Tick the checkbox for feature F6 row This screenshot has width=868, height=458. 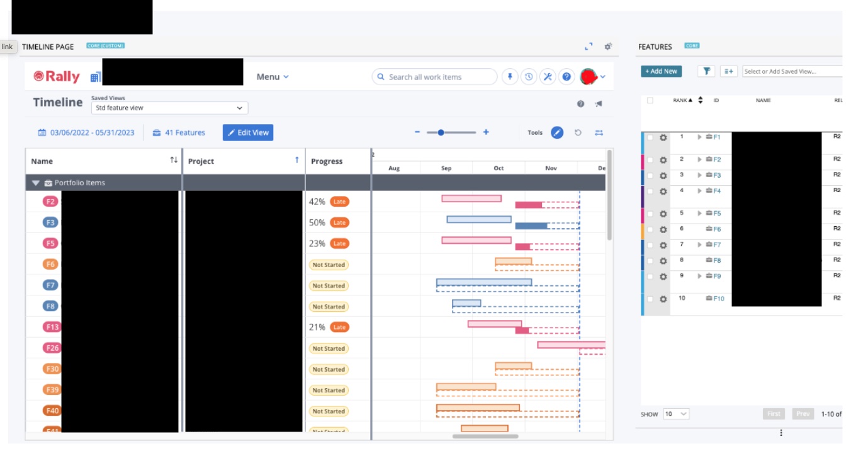click(x=650, y=230)
